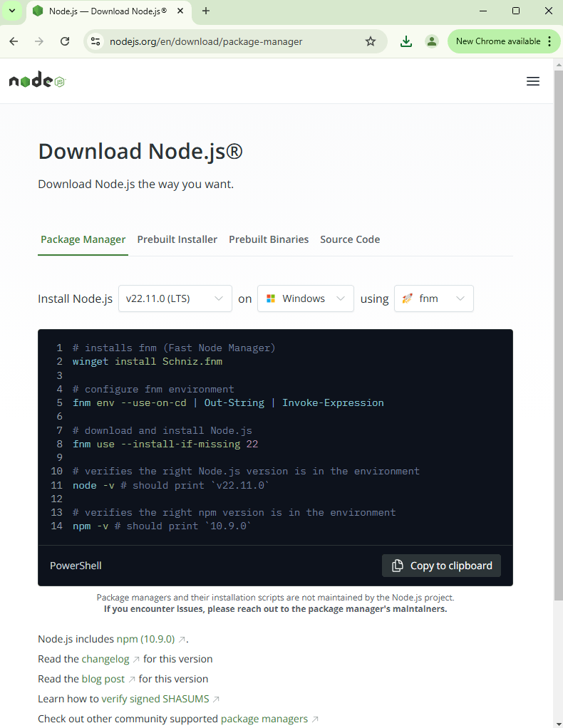
Task: Click the 'fnm use --install-if-missing 22' line
Action: pyautogui.click(x=165, y=444)
